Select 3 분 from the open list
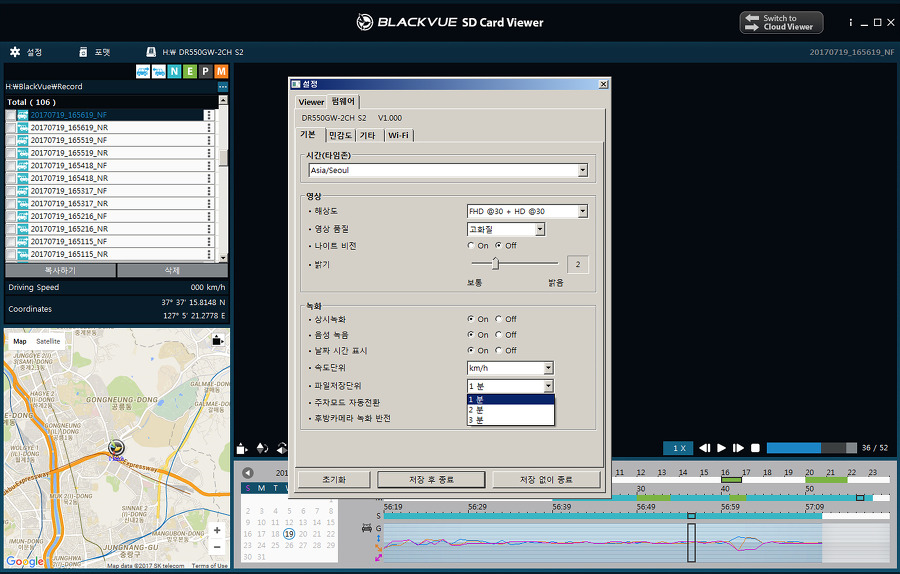 coord(511,420)
